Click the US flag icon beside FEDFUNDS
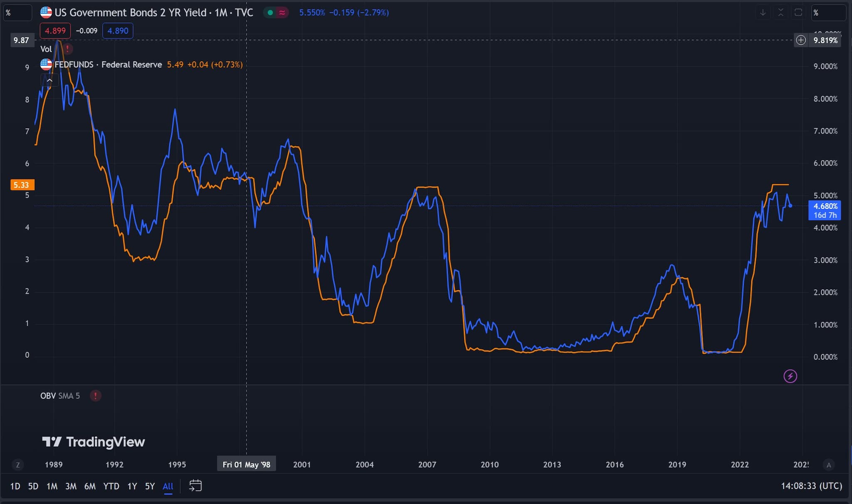Viewport: 852px width, 504px height. 46,64
